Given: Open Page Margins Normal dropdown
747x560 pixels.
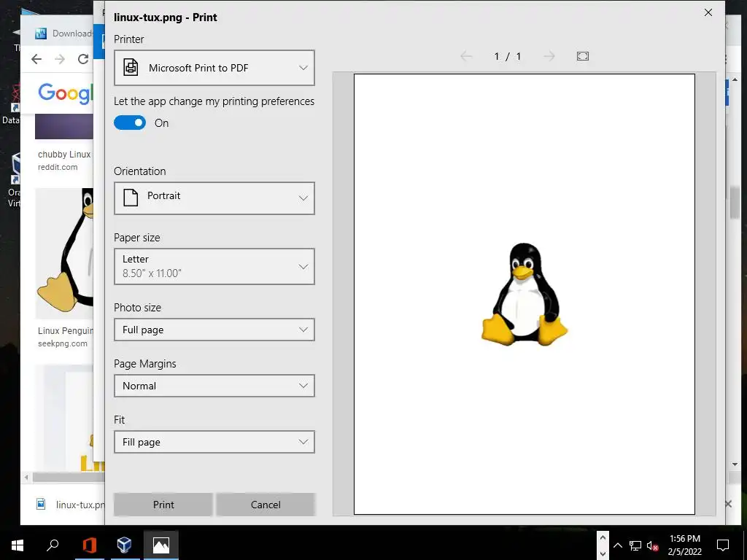Looking at the screenshot, I should [x=214, y=386].
